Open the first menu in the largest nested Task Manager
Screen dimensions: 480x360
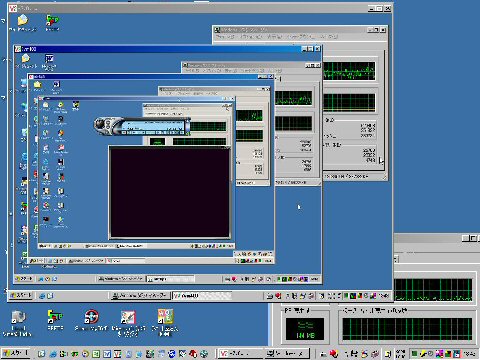click(225, 37)
